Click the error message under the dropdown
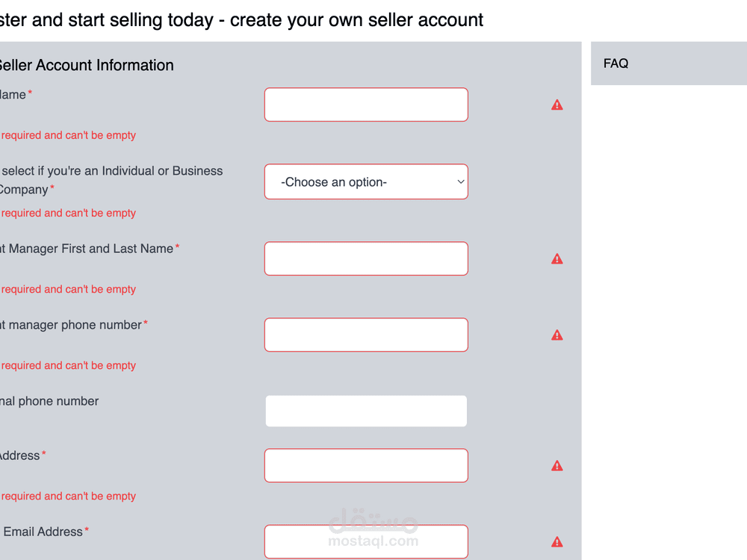The height and width of the screenshot is (560, 747). point(69,213)
